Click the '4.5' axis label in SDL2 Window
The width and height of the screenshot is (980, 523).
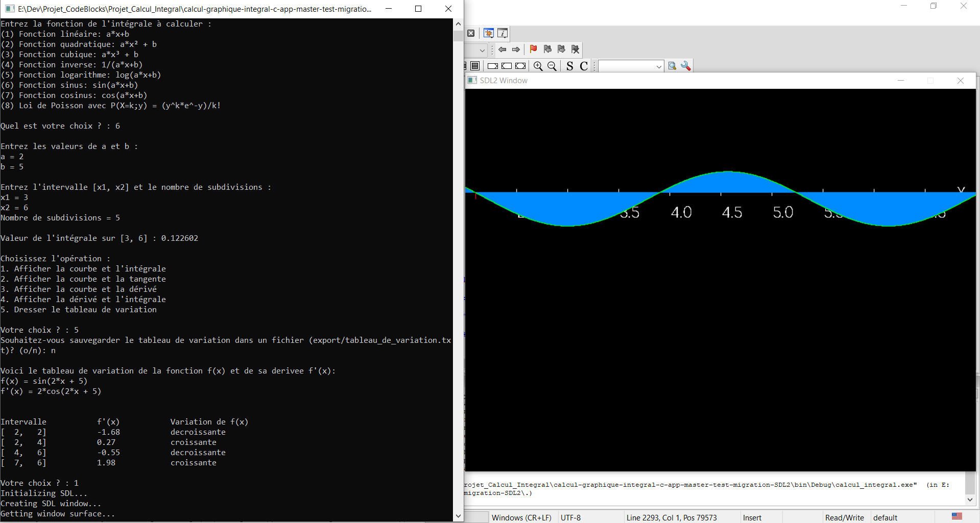pyautogui.click(x=732, y=212)
